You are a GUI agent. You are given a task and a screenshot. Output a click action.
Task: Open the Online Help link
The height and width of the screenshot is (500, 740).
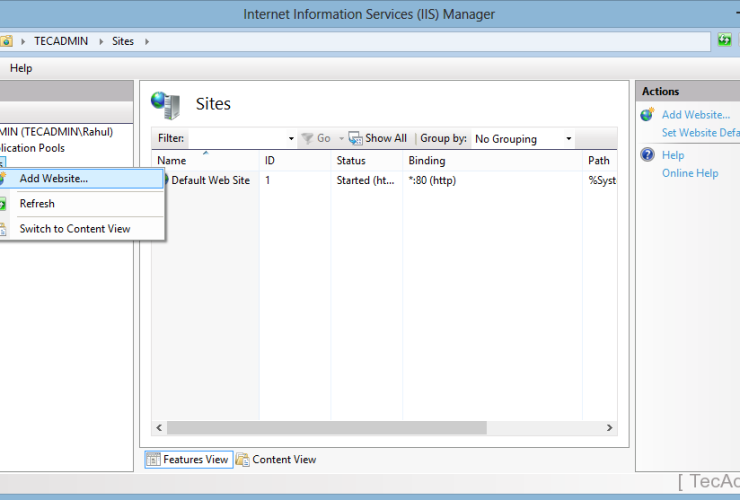pyautogui.click(x=690, y=173)
